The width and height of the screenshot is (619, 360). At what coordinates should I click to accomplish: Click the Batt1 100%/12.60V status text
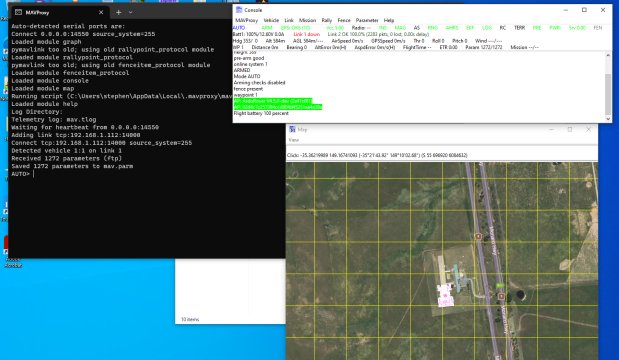(x=259, y=34)
